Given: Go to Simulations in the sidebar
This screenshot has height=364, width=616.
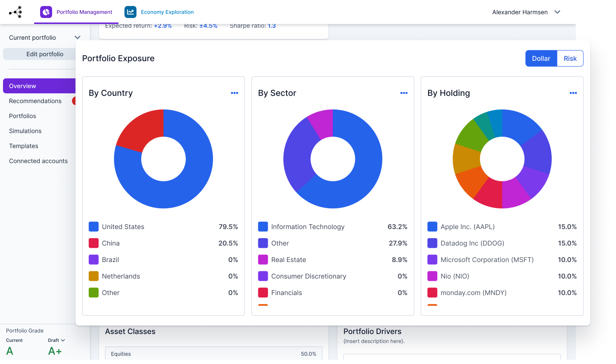Looking at the screenshot, I should [25, 131].
